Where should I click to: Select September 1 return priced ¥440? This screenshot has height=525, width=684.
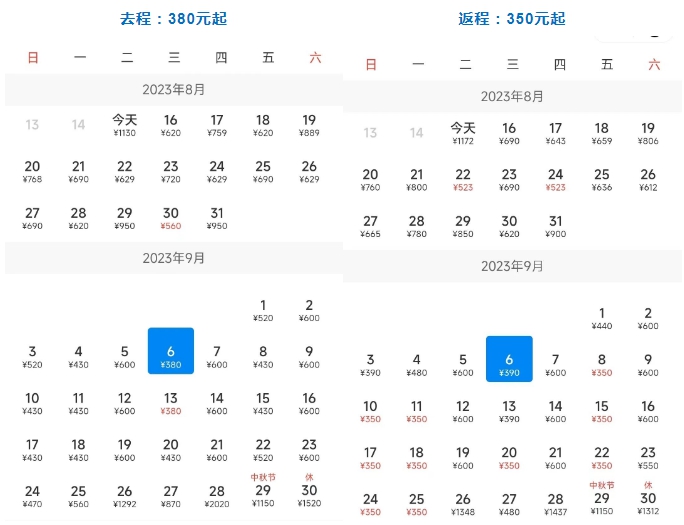click(601, 319)
